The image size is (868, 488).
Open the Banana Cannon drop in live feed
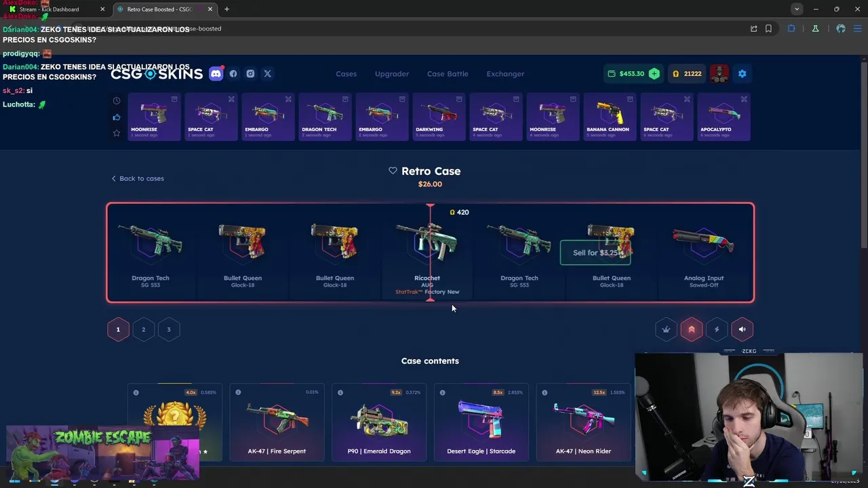[609, 117]
